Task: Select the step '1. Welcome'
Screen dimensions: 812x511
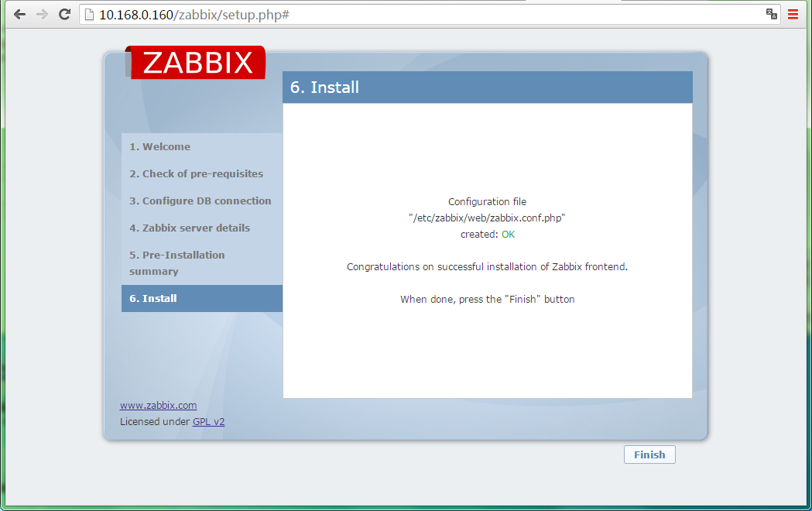Action: pos(202,146)
